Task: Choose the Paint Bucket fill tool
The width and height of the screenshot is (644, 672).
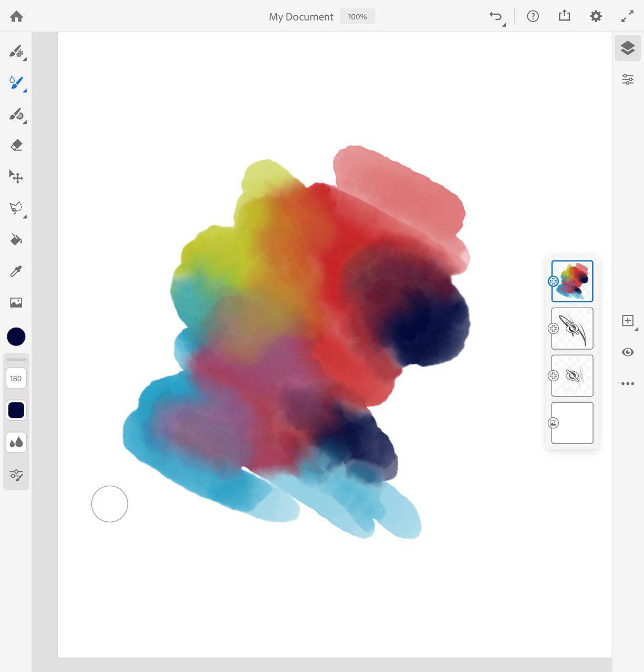Action: tap(16, 240)
